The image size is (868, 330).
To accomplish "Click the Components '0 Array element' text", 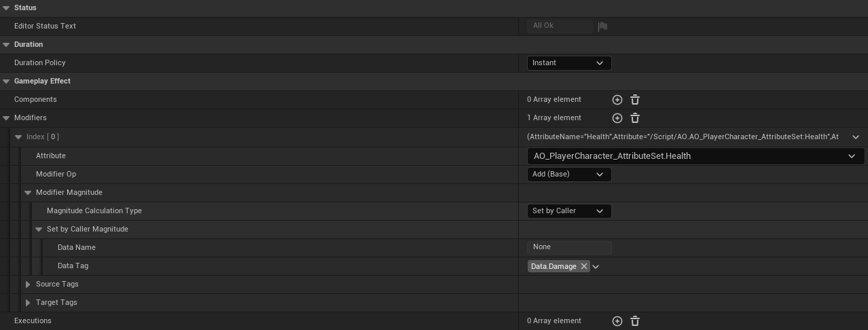I will [x=554, y=99].
